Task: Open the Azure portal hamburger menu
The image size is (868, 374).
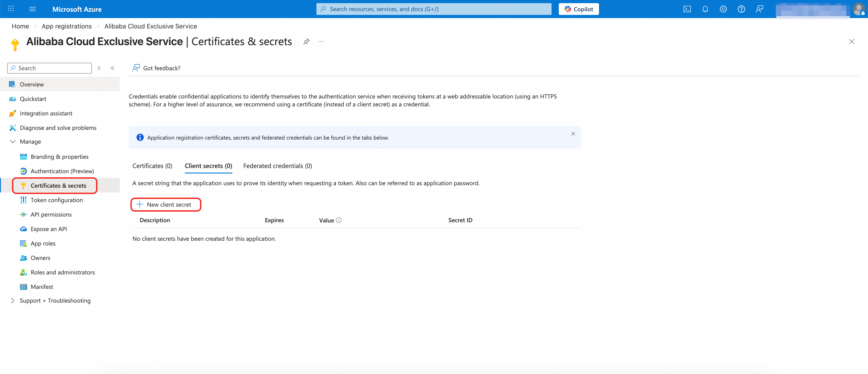Action: 32,9
